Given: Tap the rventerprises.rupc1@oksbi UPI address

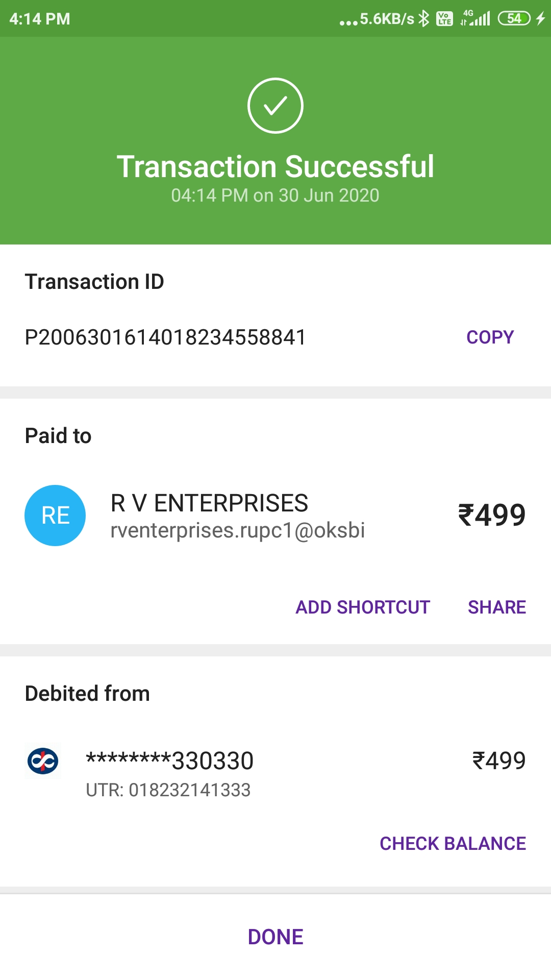Looking at the screenshot, I should pos(238,531).
